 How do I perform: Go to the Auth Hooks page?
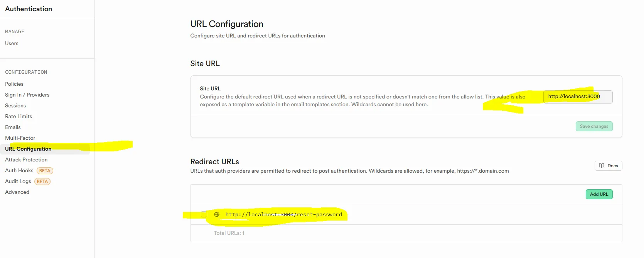coord(19,170)
